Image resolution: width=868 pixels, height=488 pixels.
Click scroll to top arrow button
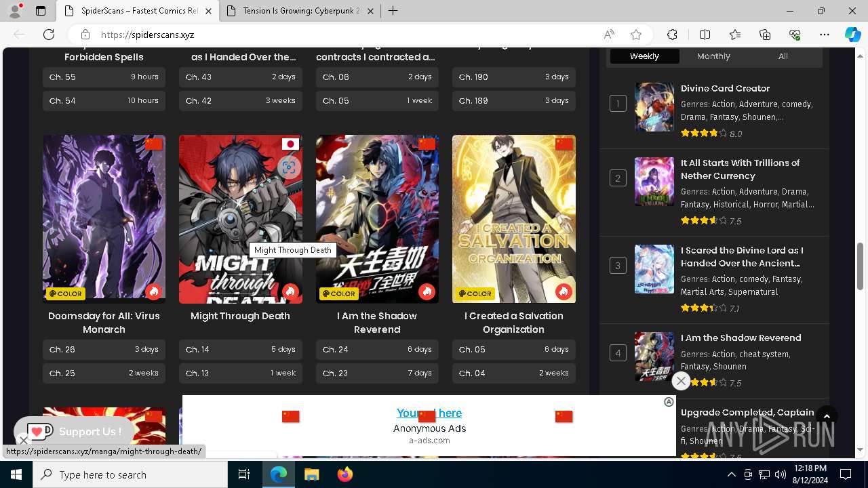(827, 417)
